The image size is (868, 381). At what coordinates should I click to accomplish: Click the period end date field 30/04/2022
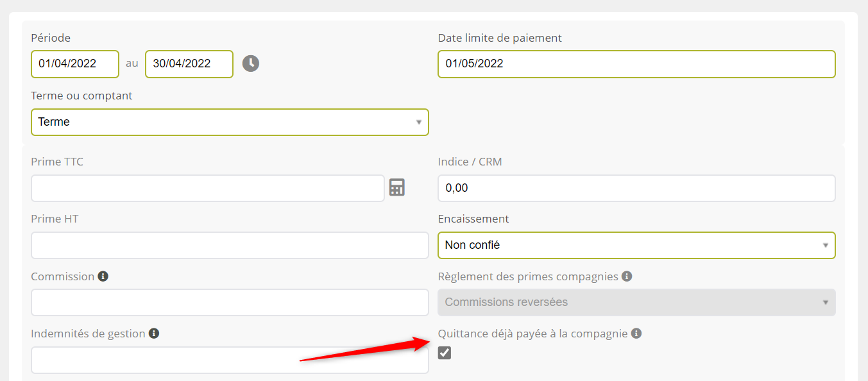pyautogui.click(x=189, y=64)
